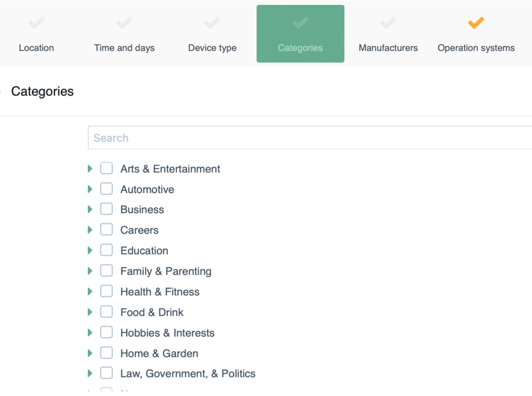The image size is (532, 396).
Task: Click the checkmark icon above Manufacturers
Action: (388, 23)
